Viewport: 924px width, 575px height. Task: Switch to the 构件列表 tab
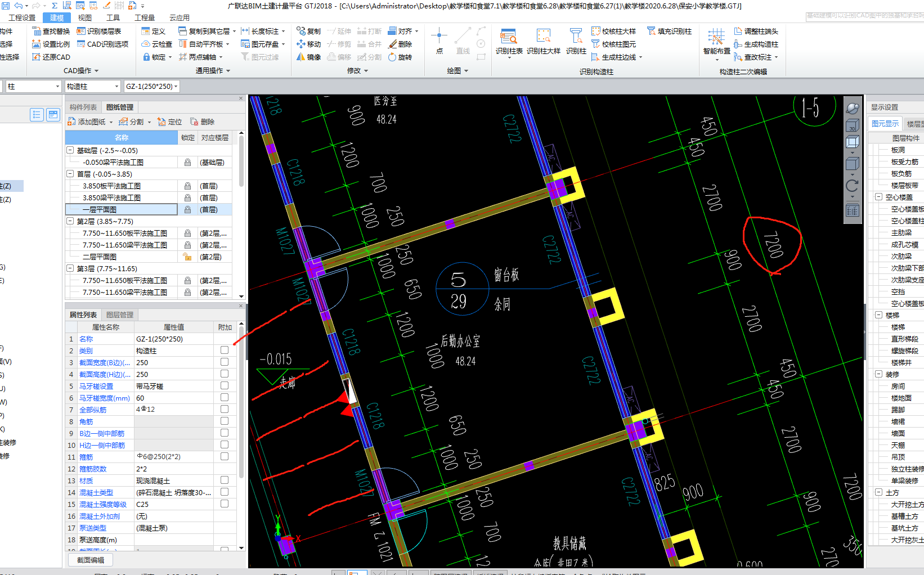click(x=83, y=107)
